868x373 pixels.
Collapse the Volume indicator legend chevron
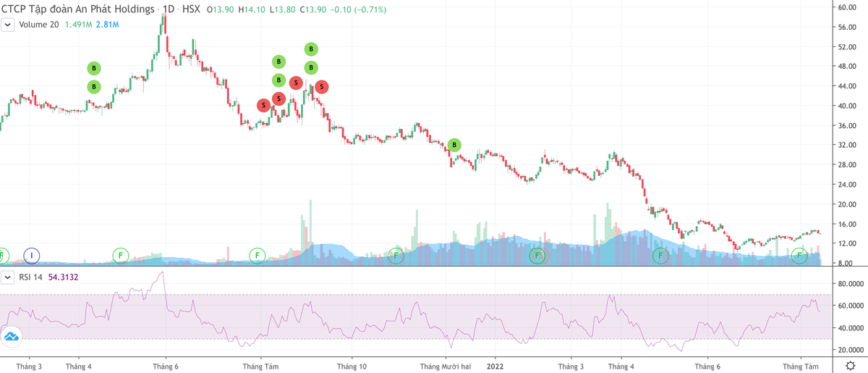tap(7, 25)
